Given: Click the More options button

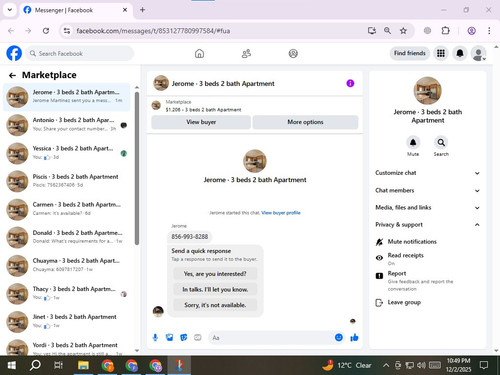Looking at the screenshot, I should click(x=305, y=122).
